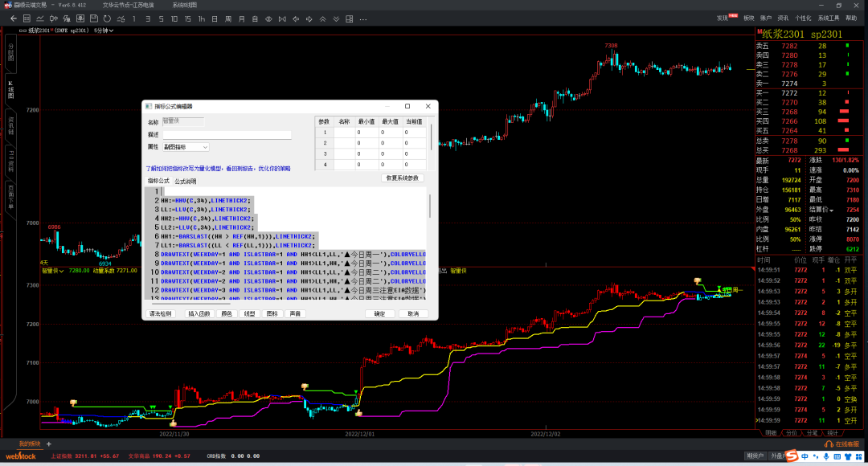Switch to the 页面下单 side tab

coord(10,197)
